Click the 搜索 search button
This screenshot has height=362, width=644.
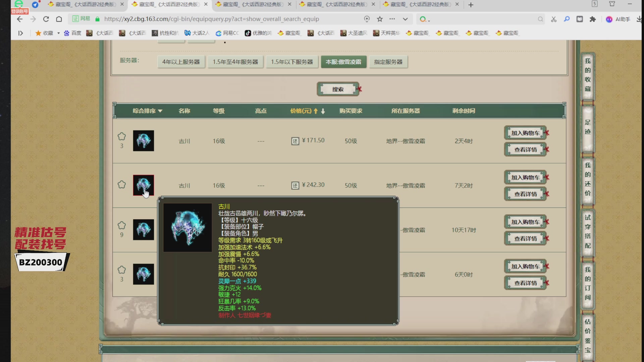(338, 89)
